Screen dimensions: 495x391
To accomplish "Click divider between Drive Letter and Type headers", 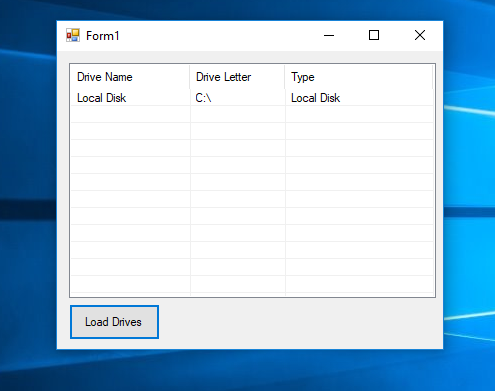I will [285, 77].
